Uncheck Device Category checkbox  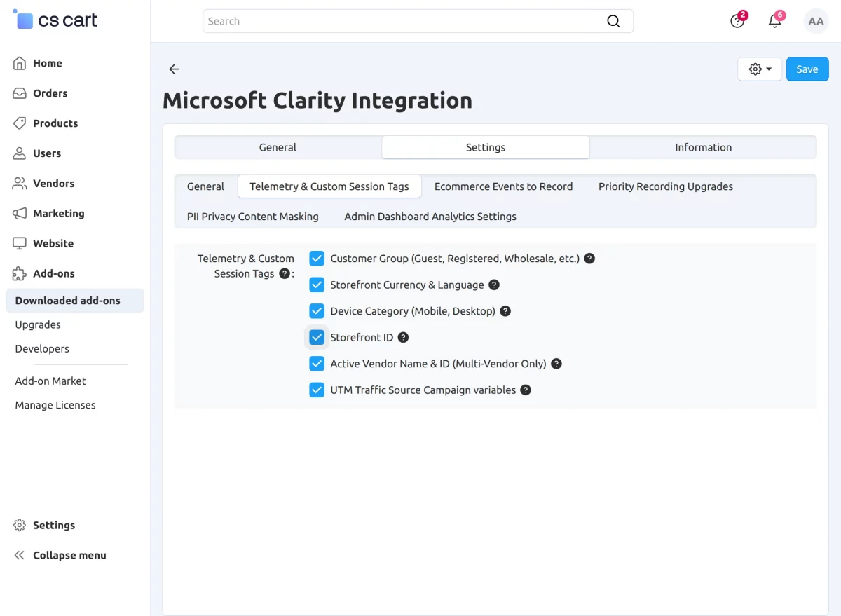[317, 311]
